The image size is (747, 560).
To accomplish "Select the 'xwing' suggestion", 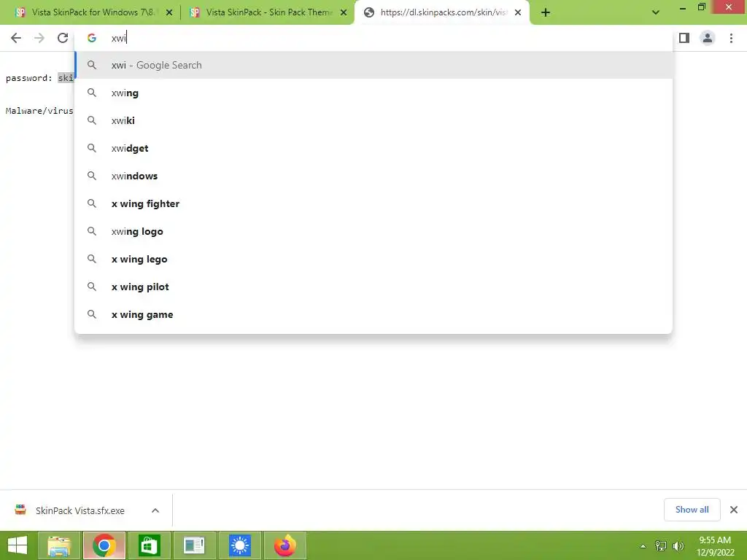I will coord(373,93).
